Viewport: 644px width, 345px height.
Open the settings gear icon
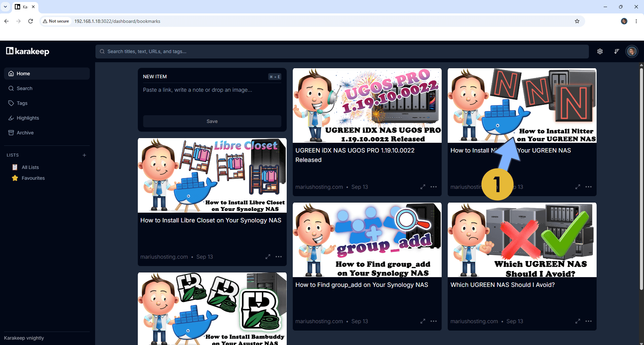pyautogui.click(x=600, y=51)
